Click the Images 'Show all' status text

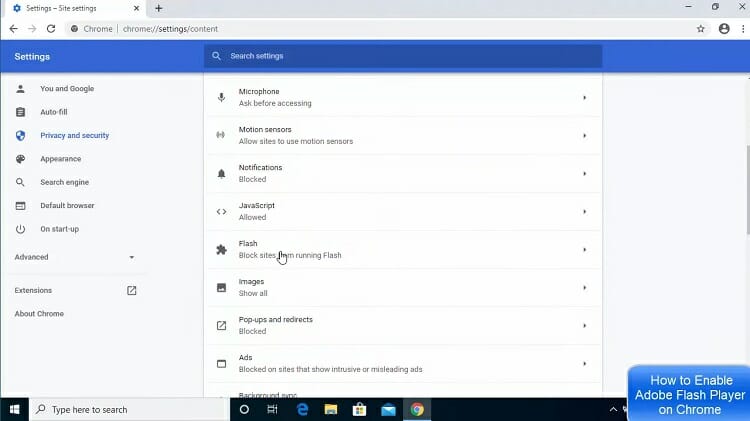[x=253, y=293]
